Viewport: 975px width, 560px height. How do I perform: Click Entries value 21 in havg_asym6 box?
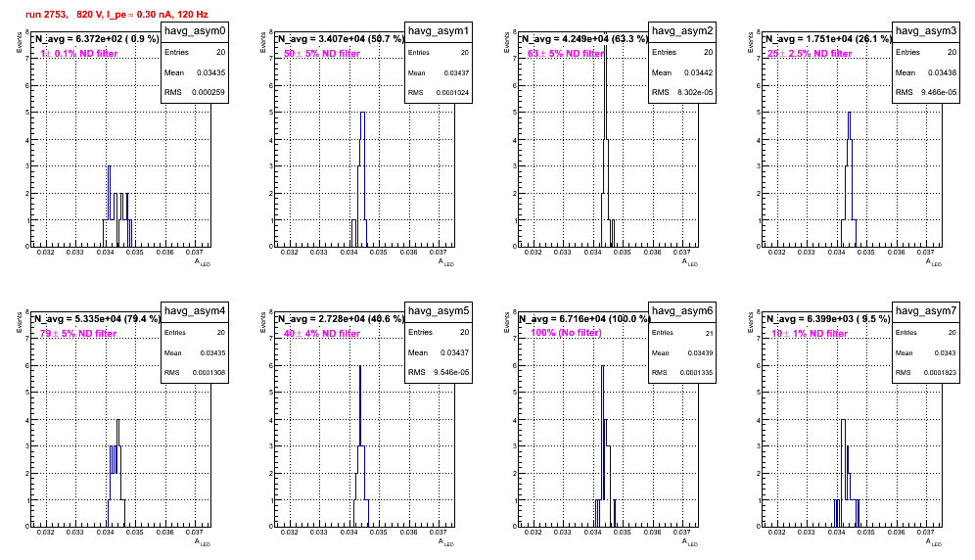pyautogui.click(x=709, y=334)
